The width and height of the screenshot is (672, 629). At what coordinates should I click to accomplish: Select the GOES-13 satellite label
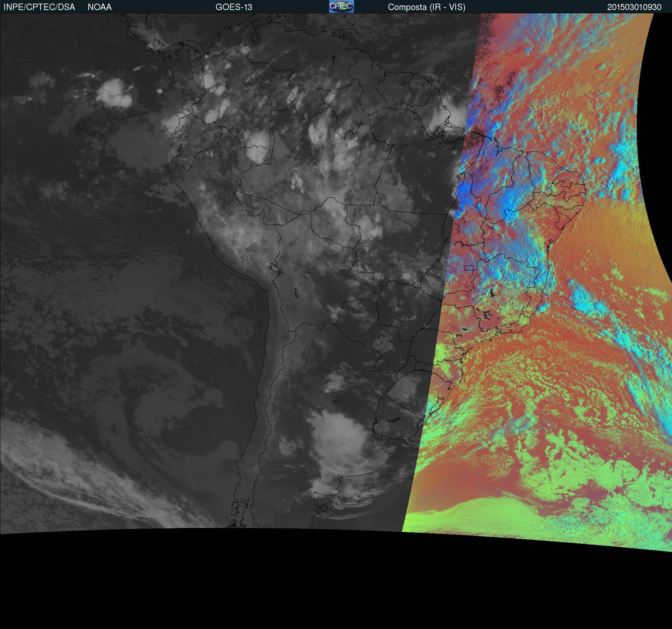tap(234, 7)
